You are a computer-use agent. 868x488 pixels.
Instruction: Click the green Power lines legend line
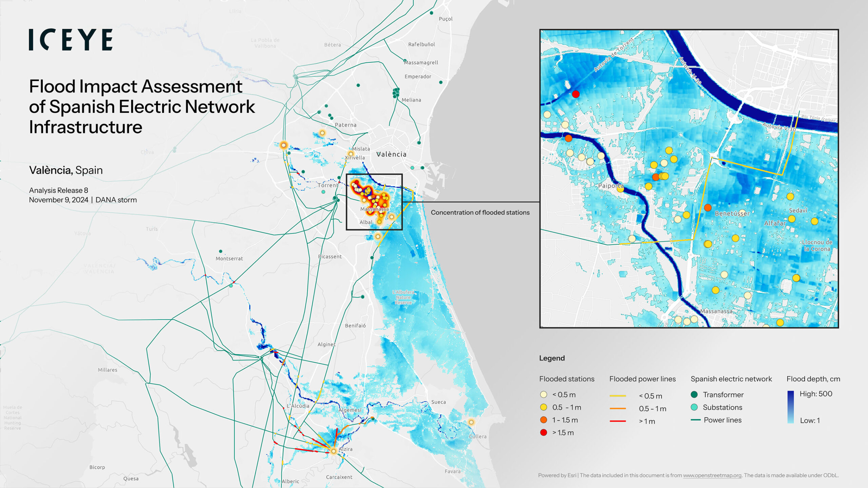point(695,420)
